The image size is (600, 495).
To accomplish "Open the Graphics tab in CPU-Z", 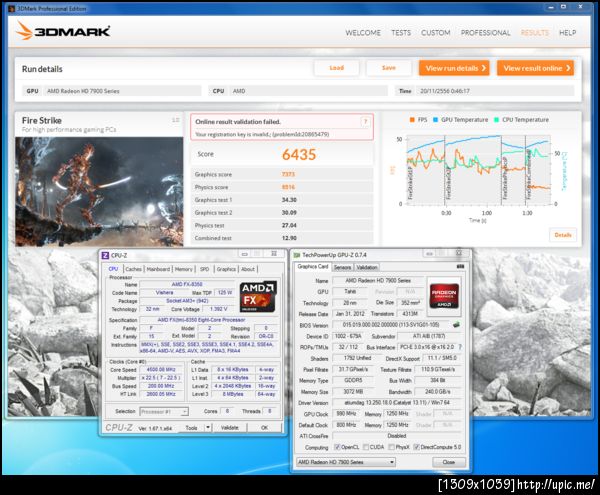I will [x=226, y=269].
